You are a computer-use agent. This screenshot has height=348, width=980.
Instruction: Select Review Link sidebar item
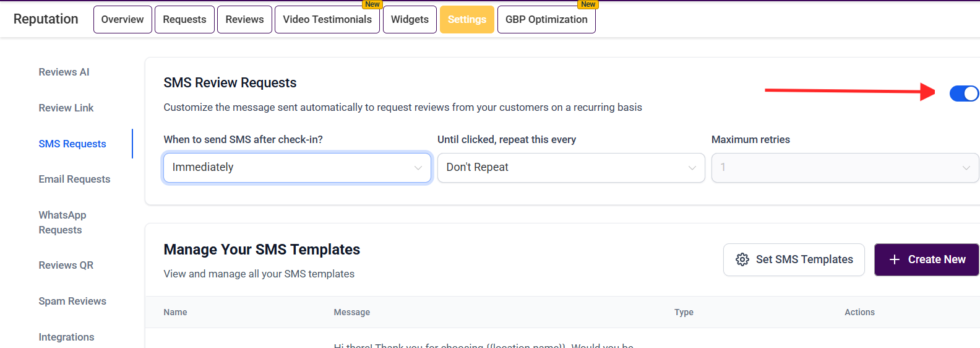point(66,108)
